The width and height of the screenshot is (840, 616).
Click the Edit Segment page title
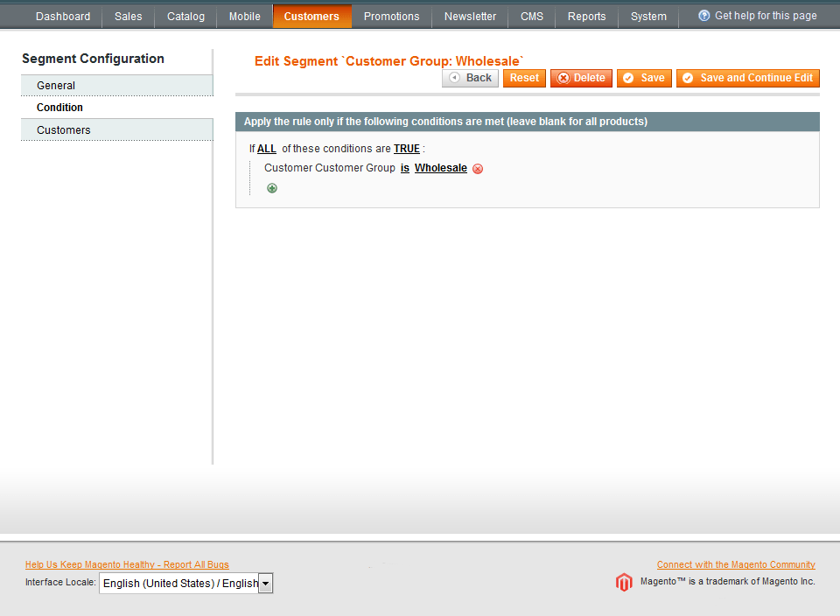pos(388,61)
